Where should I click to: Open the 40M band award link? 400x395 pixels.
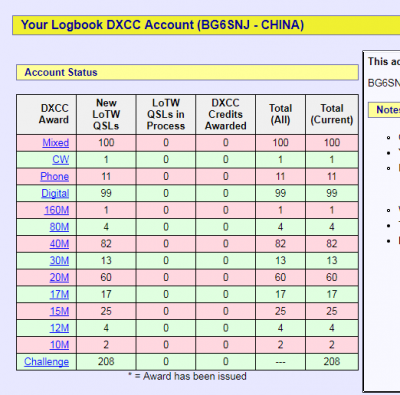tap(59, 244)
